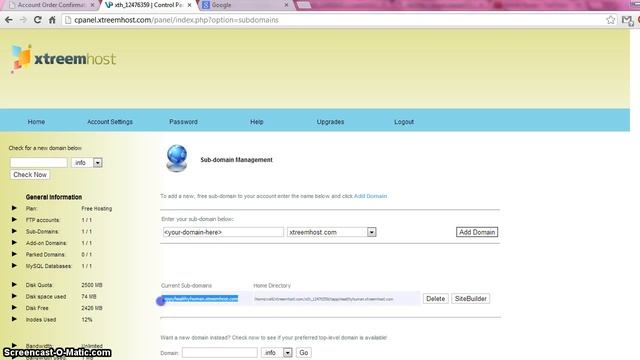Viewport: 640px width, 360px height.
Task: Click the Add Domain button
Action: (x=477, y=232)
